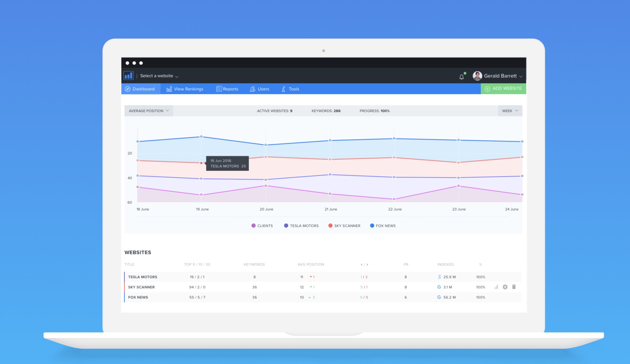Sort by the Keywords column header

click(254, 265)
